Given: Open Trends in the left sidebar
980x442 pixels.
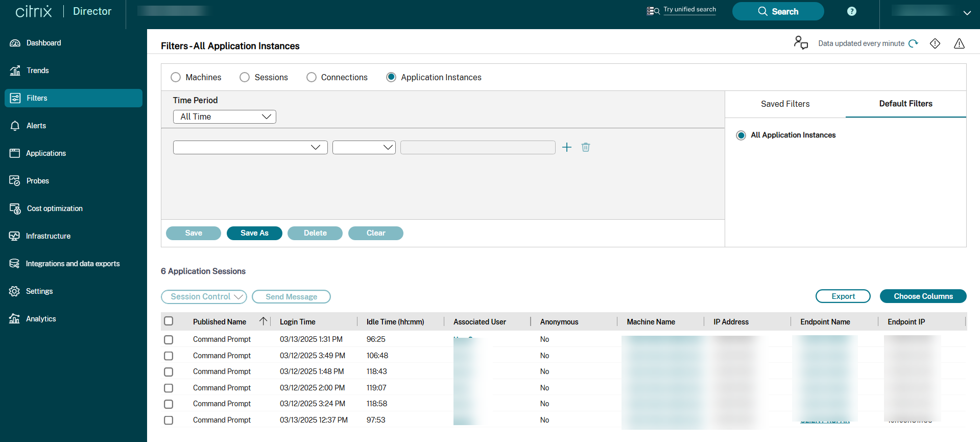Looking at the screenshot, I should pyautogui.click(x=38, y=71).
